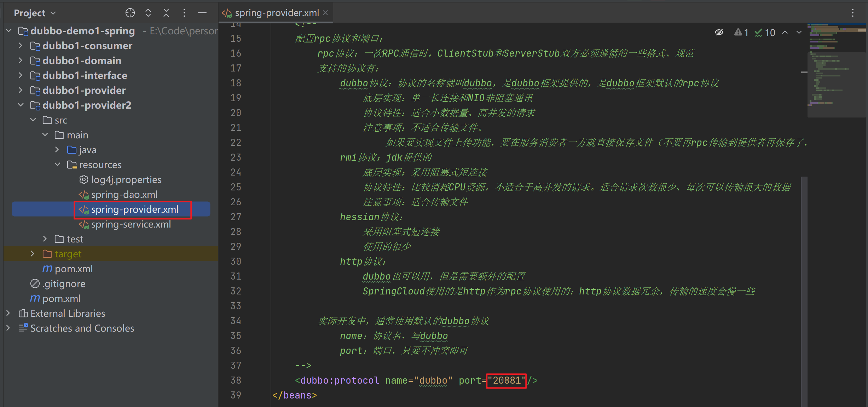Select the root-level pom.xml
This screenshot has width=868, height=407.
point(61,298)
